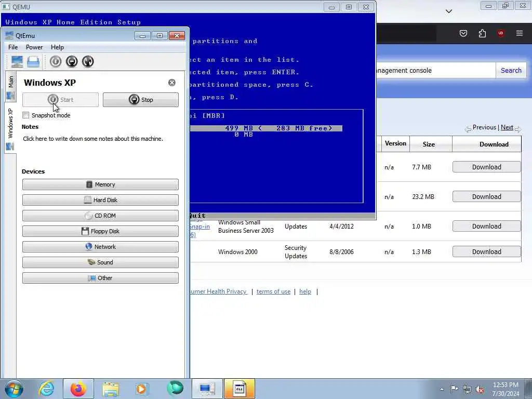Screen dimensions: 532x399
Task: Click the Next page link
Action: tap(507, 127)
